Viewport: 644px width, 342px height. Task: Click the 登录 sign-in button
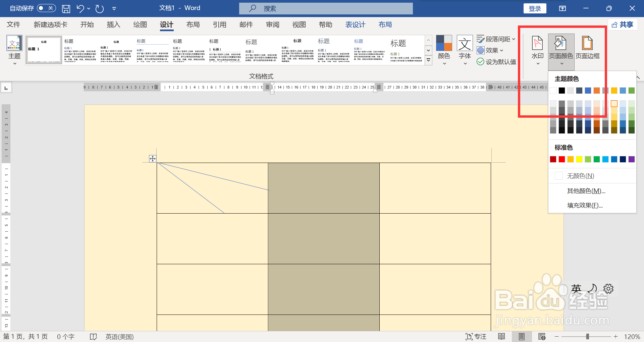535,8
